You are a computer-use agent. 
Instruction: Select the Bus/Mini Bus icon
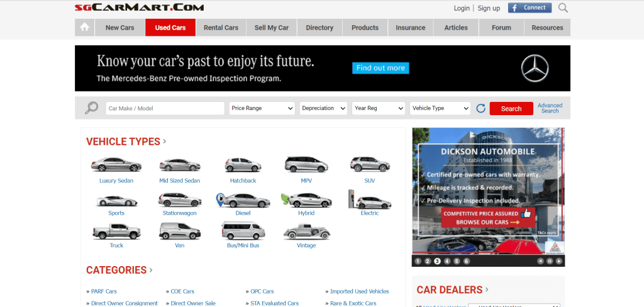pyautogui.click(x=243, y=230)
